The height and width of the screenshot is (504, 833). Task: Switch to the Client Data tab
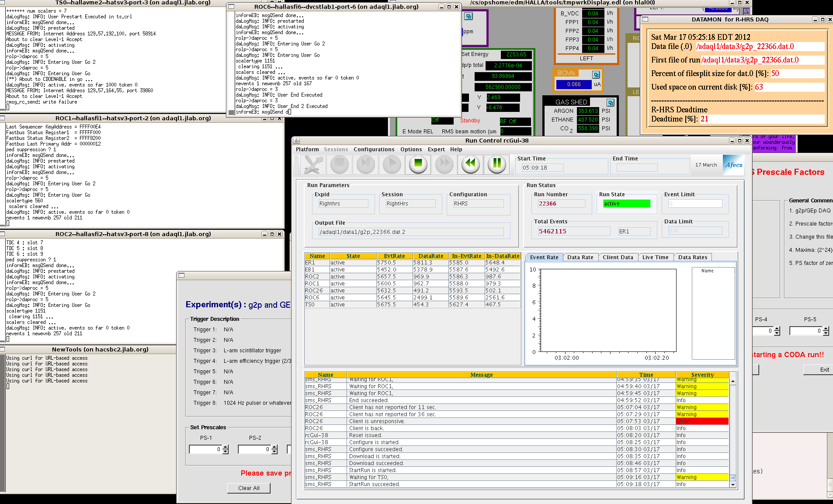click(x=618, y=257)
